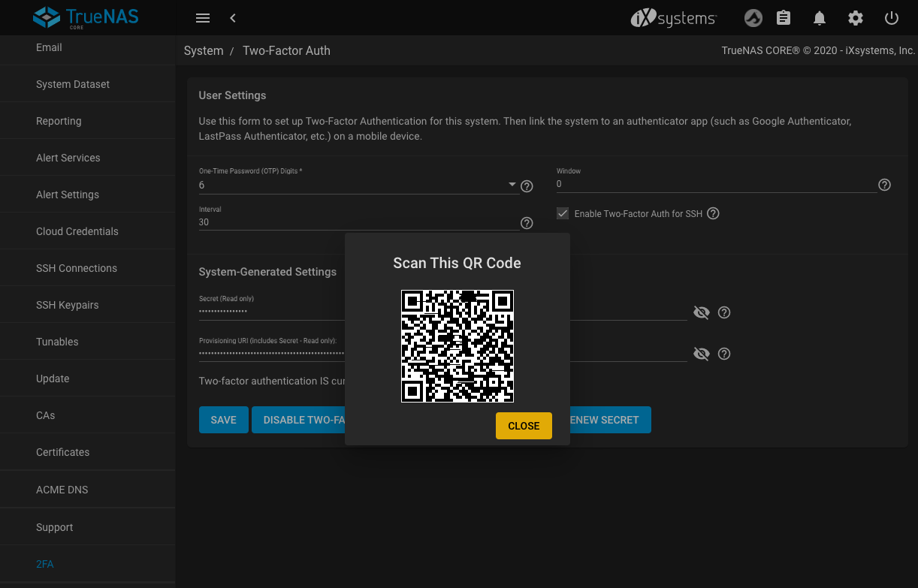Collapse the sidebar with the back chevron
The height and width of the screenshot is (588, 918).
point(233,18)
